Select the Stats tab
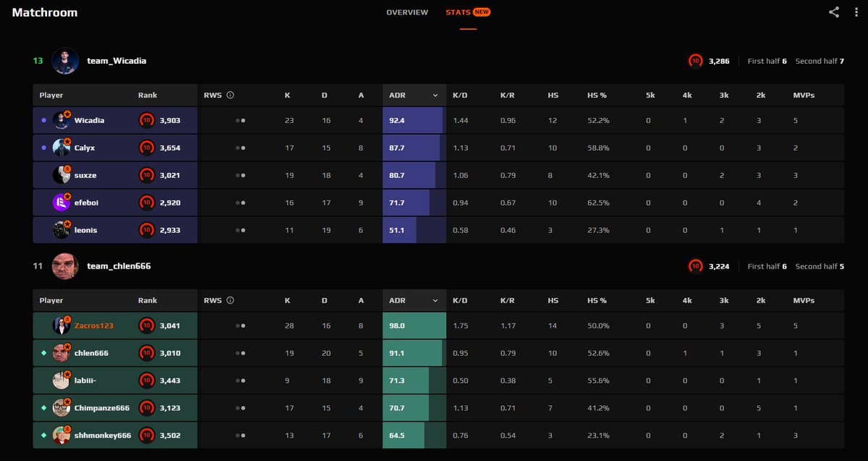 click(x=468, y=12)
